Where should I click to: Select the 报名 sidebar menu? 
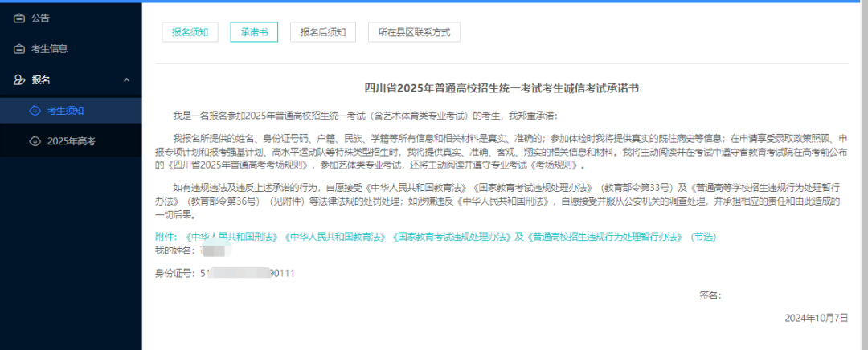[x=71, y=80]
